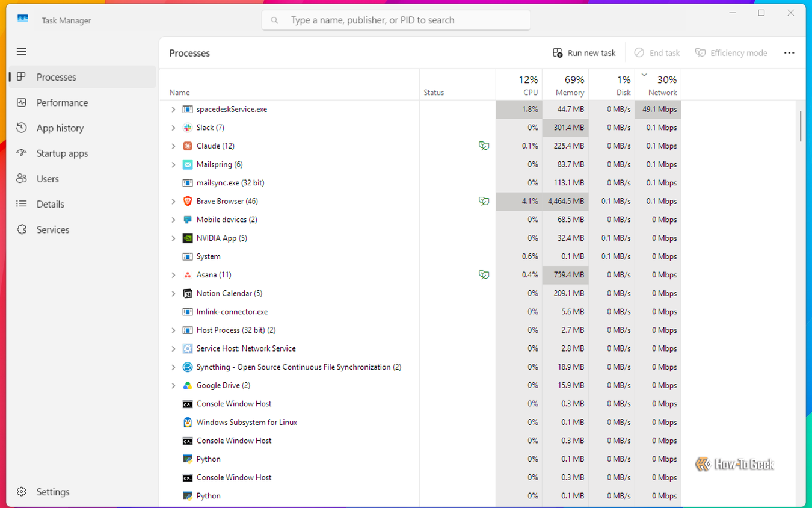The image size is (812, 508).
Task: Expand the Google Drive (2) group
Action: [x=173, y=386]
